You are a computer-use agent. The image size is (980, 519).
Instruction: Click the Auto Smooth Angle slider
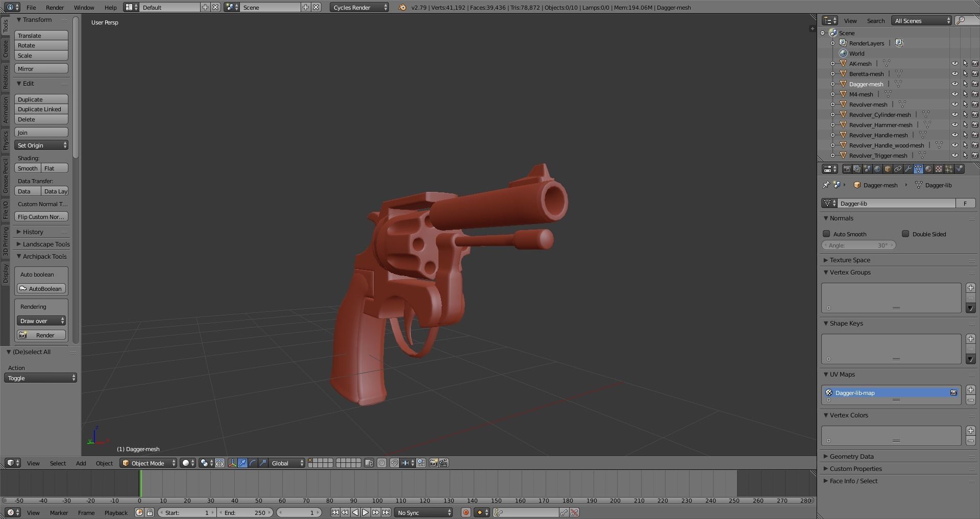click(x=859, y=245)
